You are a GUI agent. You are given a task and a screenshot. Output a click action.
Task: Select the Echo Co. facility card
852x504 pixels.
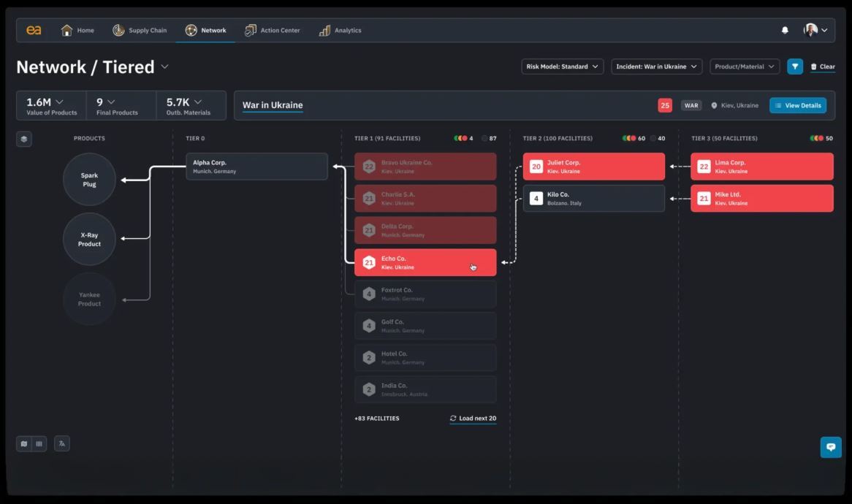tap(425, 261)
